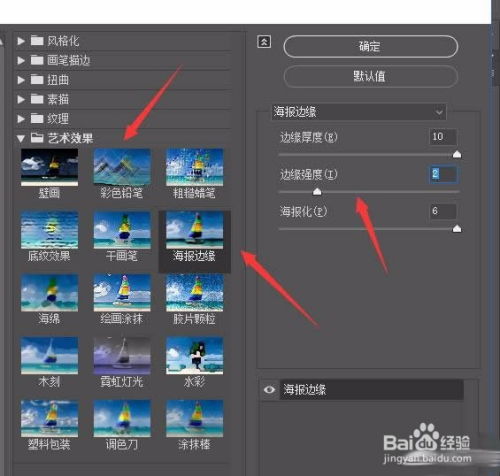Click the 边缘厚度 slider handle

(x=457, y=155)
